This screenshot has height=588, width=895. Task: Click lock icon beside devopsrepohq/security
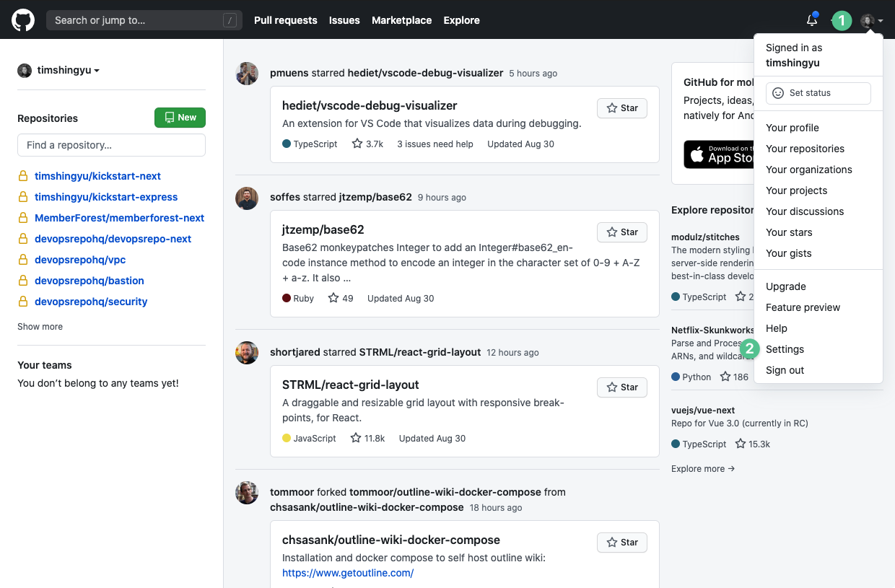(x=23, y=302)
